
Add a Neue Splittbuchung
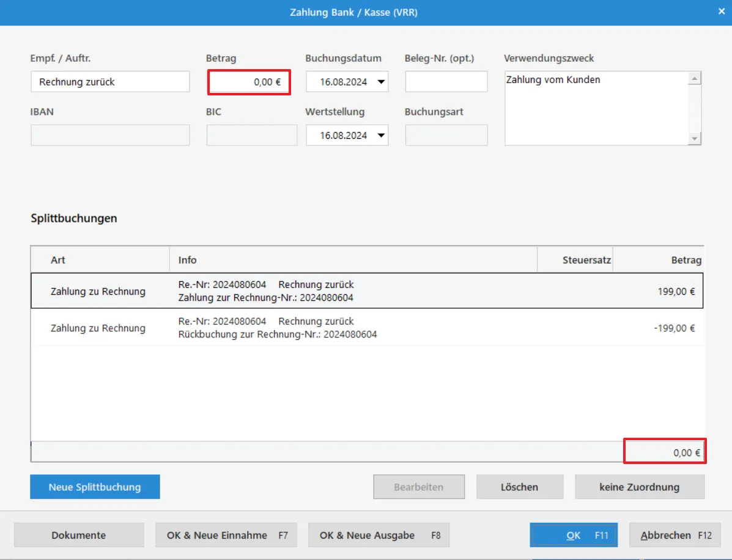[95, 487]
